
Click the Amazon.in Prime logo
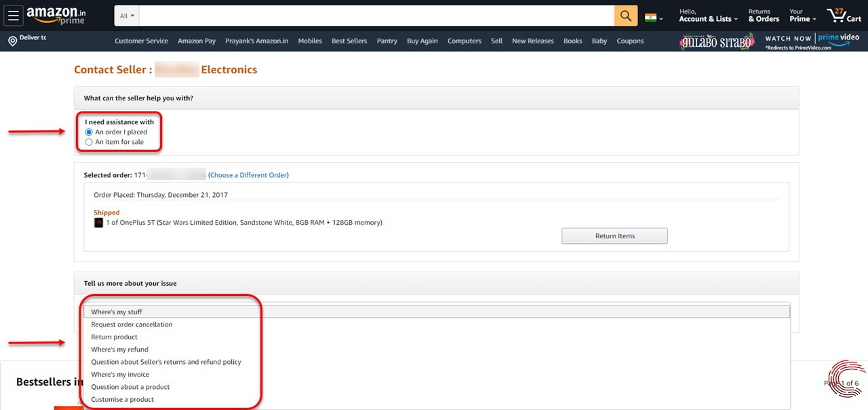(54, 14)
